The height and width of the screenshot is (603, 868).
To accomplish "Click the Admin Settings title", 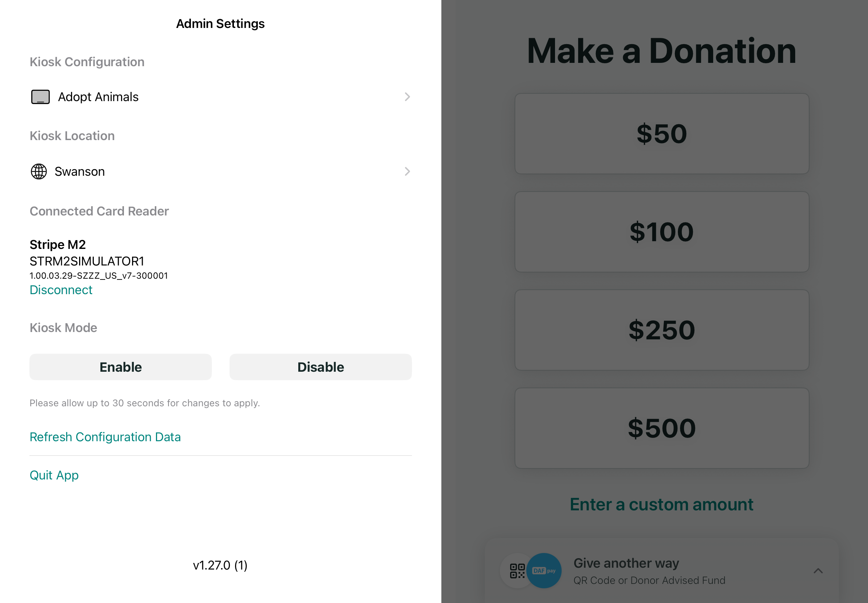I will [220, 24].
